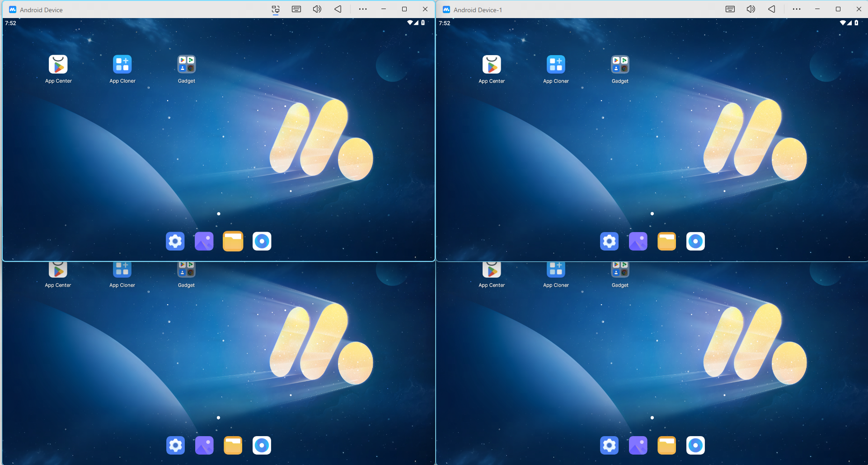Click App Center label in lower-right emulator window

(x=492, y=285)
